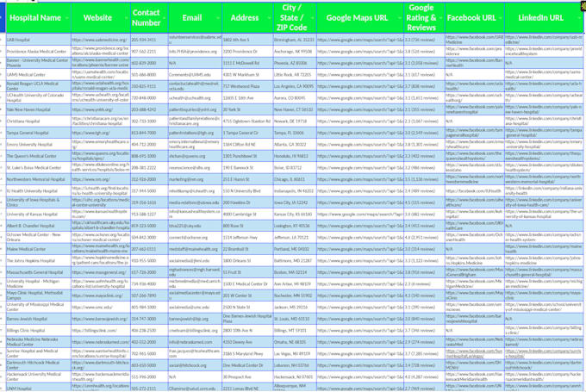Viewport: 586px width, 392px height.
Task: Select the 1 Tampa General Dr address cell
Action: coord(248,133)
